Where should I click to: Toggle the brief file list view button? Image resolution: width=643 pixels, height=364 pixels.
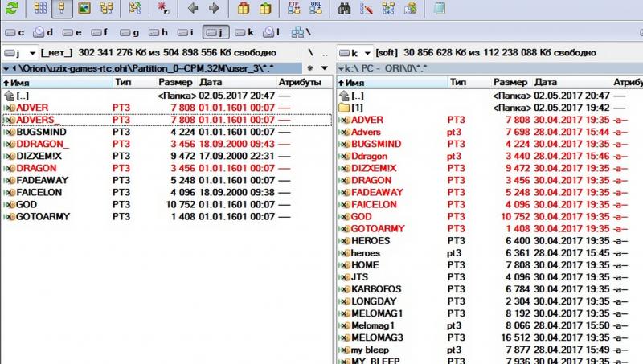39,9
